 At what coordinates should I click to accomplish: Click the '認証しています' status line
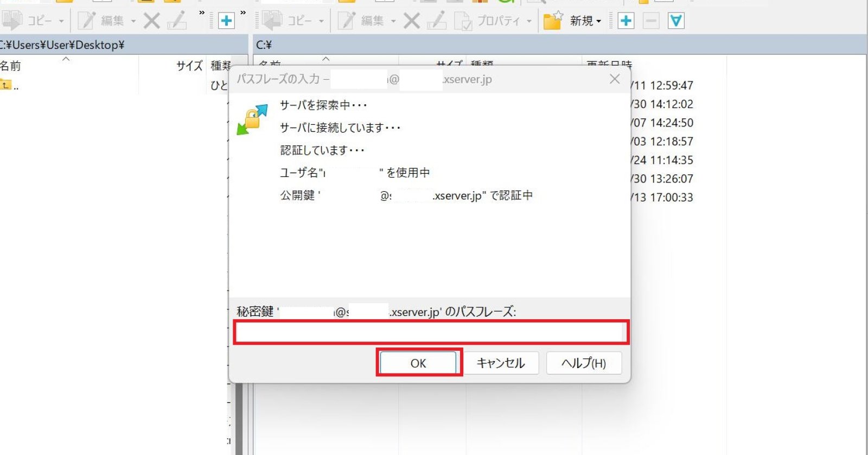(322, 150)
